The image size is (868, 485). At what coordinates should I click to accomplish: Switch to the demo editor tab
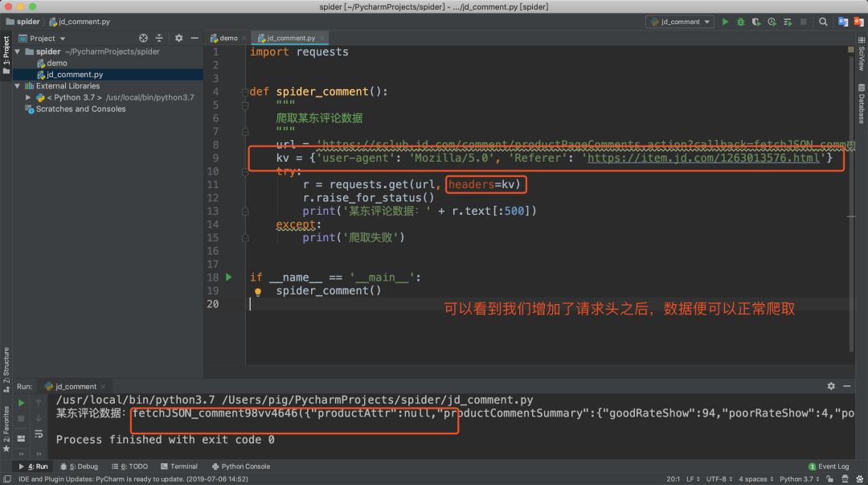[x=224, y=38]
